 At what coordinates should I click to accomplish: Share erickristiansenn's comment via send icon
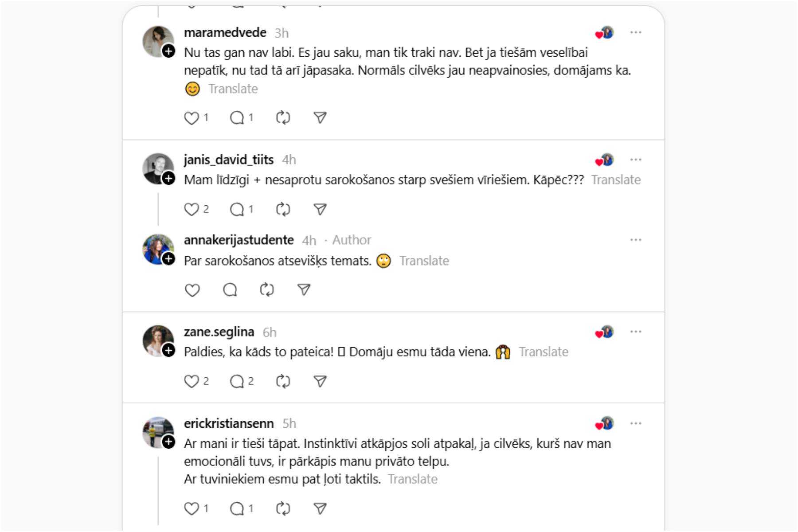(x=320, y=509)
